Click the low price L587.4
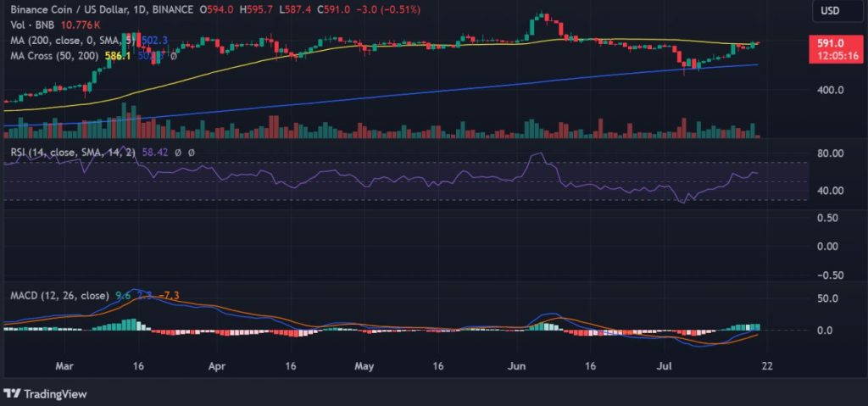Image resolution: width=868 pixels, height=406 pixels. pos(294,10)
